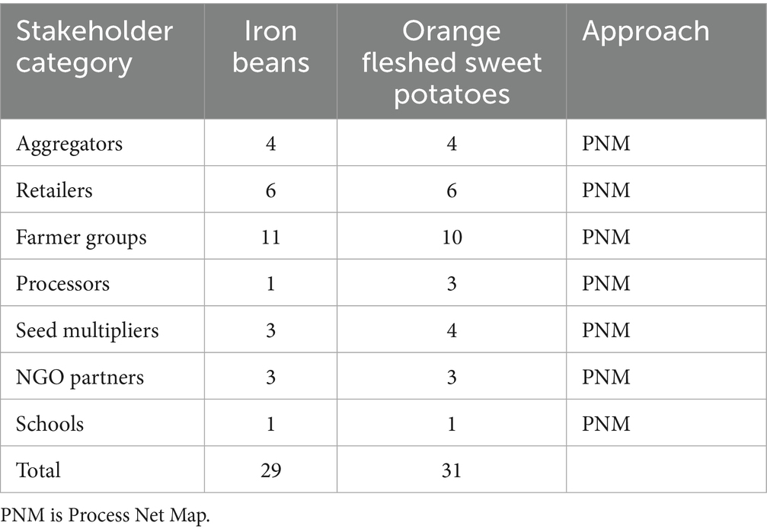Select the PNM cell in Aggregators row
This screenshot has width=767, height=532.
pyautogui.click(x=606, y=143)
